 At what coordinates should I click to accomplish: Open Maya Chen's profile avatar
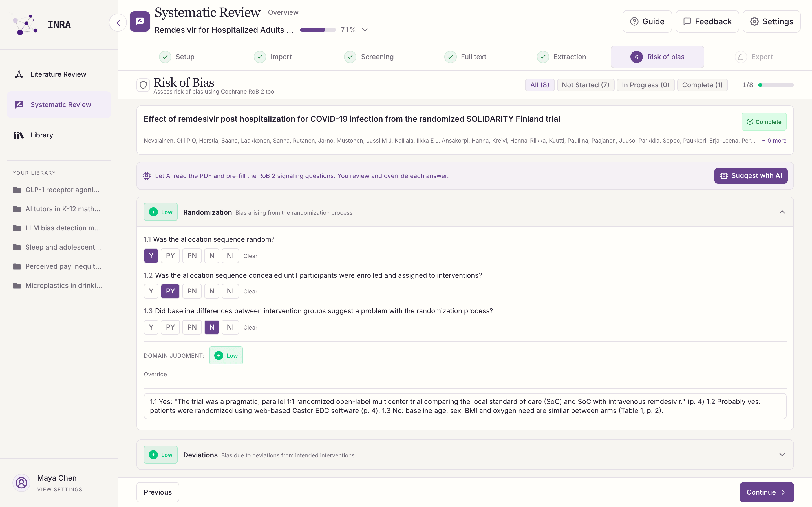click(21, 482)
